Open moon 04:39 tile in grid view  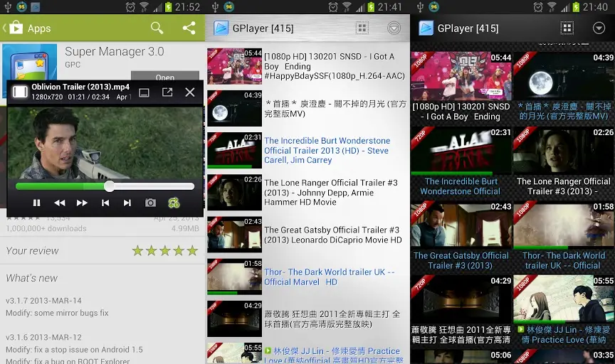(x=564, y=76)
